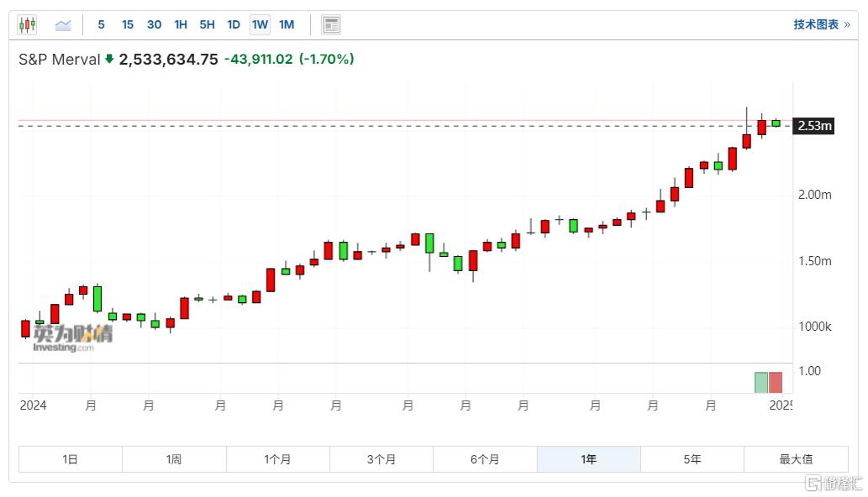The image size is (868, 497).
Task: Click the 2.53m current price label
Action: (x=813, y=126)
